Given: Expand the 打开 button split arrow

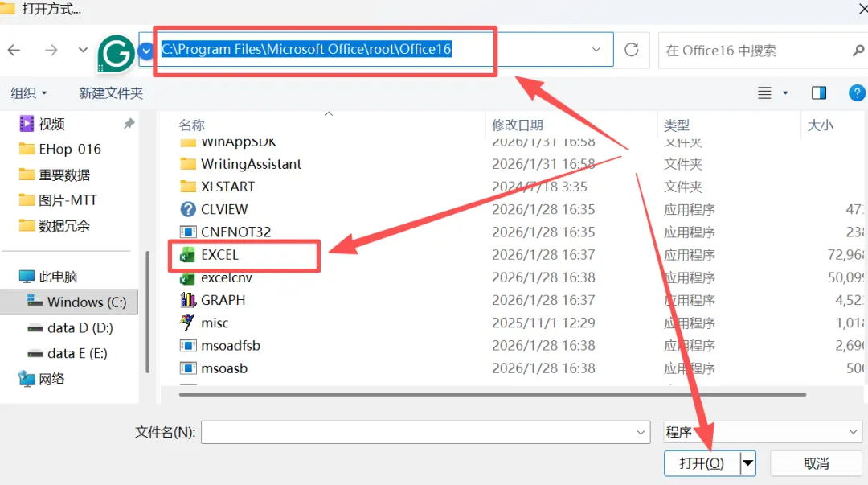Looking at the screenshot, I should point(748,463).
